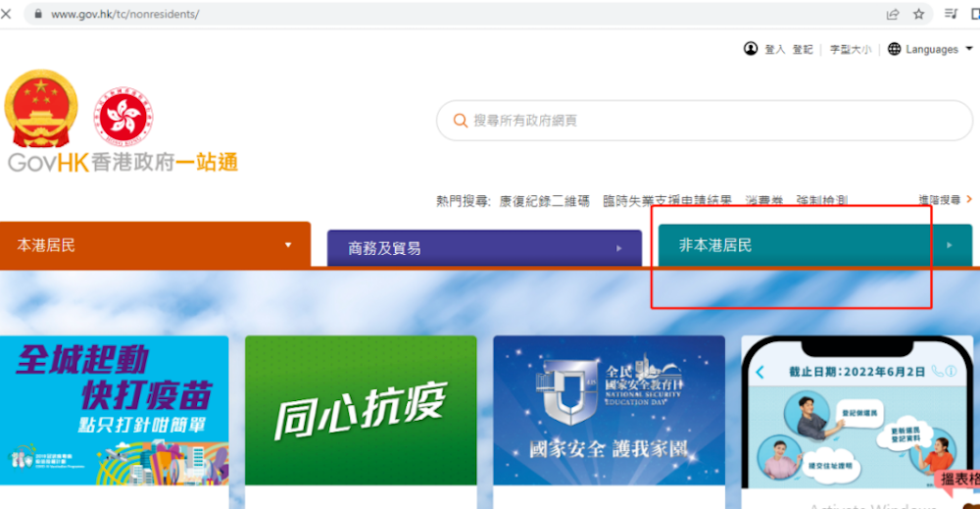This screenshot has width=980, height=509.
Task: Click the Hong Kong bauhinia emblem
Action: (123, 118)
